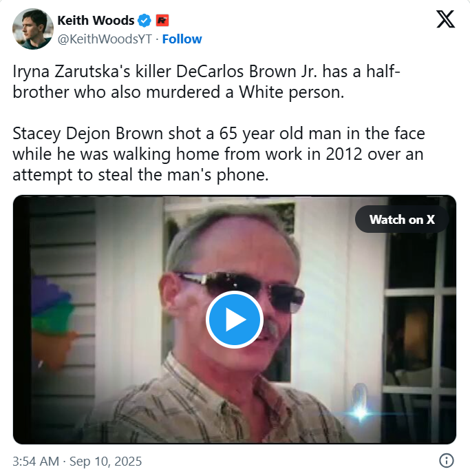Click the 3:54 AM timestamp link

(x=36, y=461)
